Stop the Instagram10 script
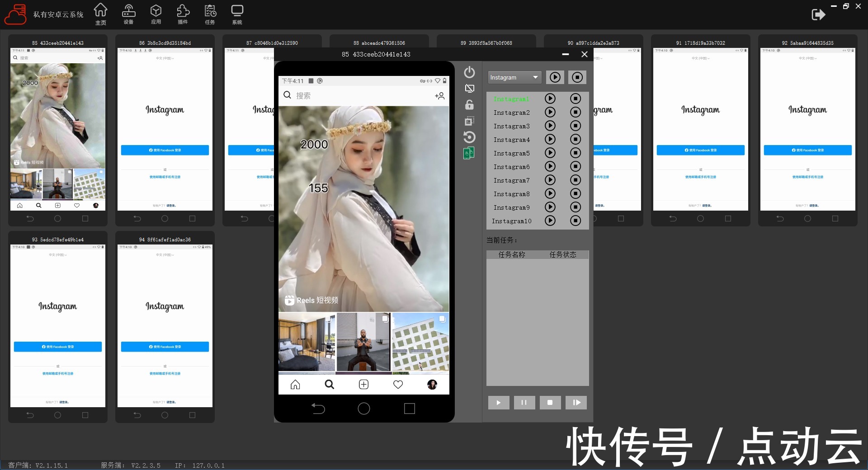The image size is (868, 470). point(576,221)
